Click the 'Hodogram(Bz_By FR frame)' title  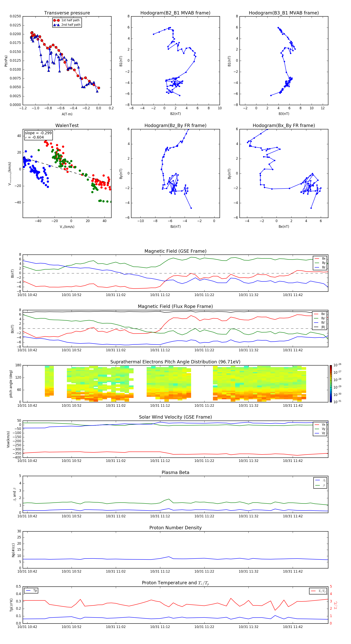pos(175,125)
